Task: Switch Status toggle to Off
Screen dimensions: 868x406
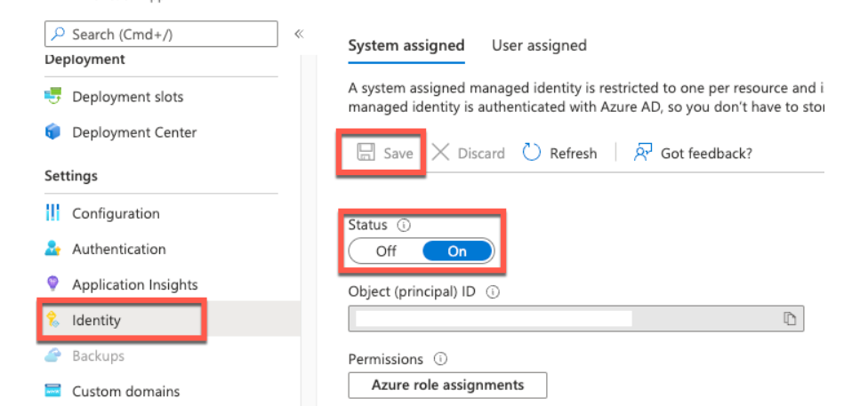Action: click(x=386, y=251)
